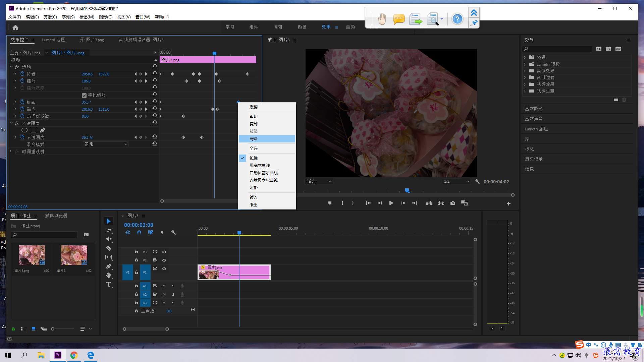Switch to Media Browser tab
The width and height of the screenshot is (644, 362).
point(56,216)
